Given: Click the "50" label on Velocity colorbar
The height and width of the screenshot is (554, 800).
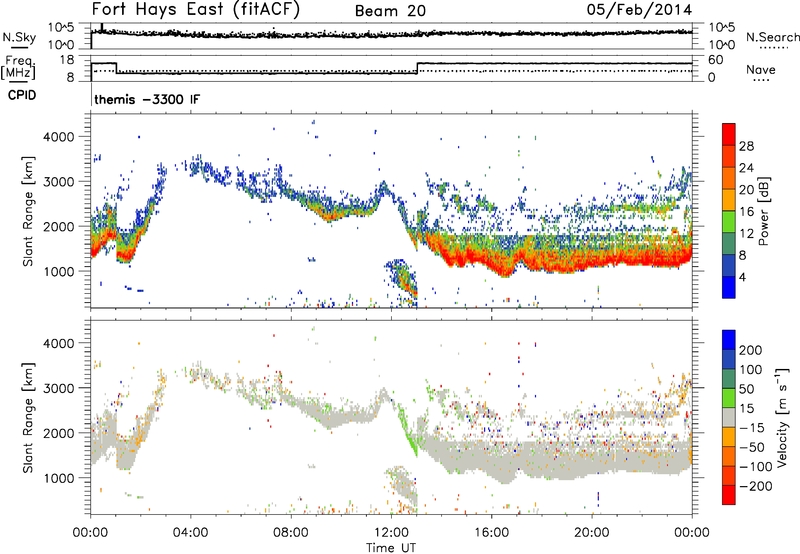Looking at the screenshot, I should coord(746,389).
